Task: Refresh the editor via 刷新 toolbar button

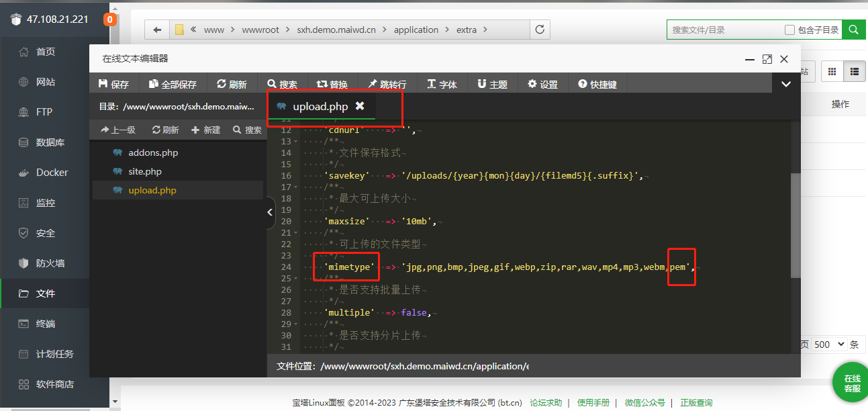Action: pos(232,84)
